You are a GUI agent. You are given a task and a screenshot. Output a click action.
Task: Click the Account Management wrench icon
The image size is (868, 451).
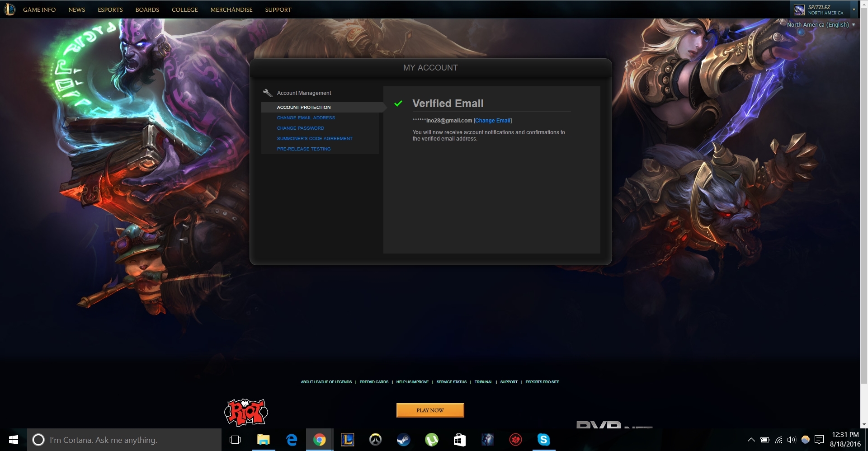pyautogui.click(x=268, y=93)
